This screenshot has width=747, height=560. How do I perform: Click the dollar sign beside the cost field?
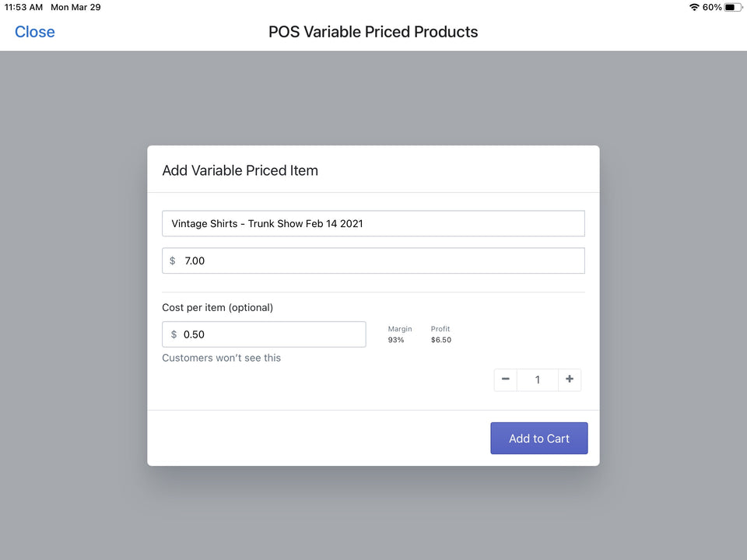click(173, 334)
